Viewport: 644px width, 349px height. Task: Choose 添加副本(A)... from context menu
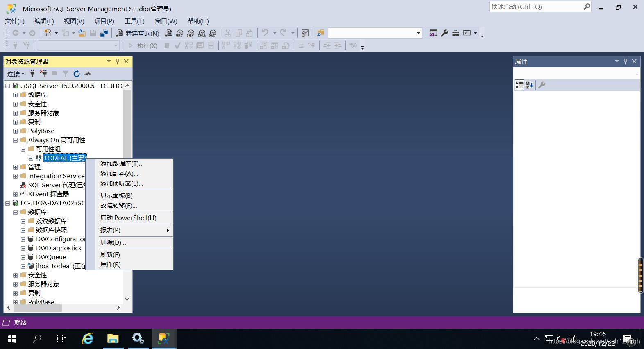129,174
